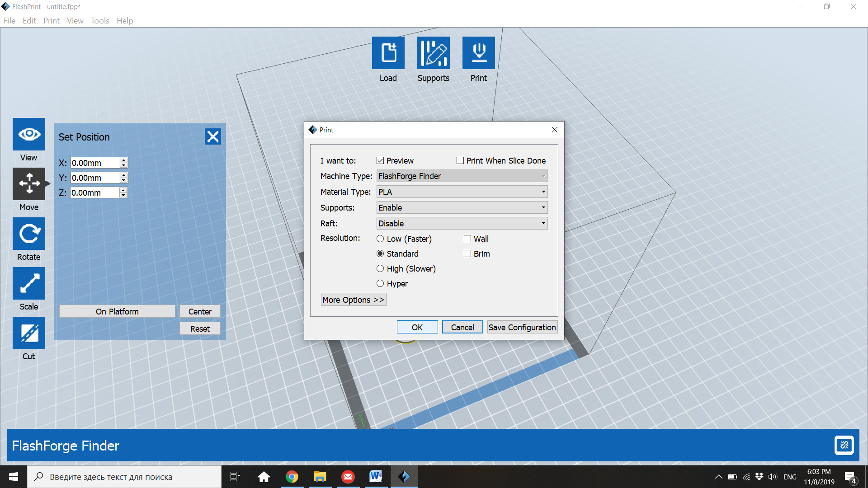Select the Cut tool icon
868x488 pixels.
pos(29,333)
